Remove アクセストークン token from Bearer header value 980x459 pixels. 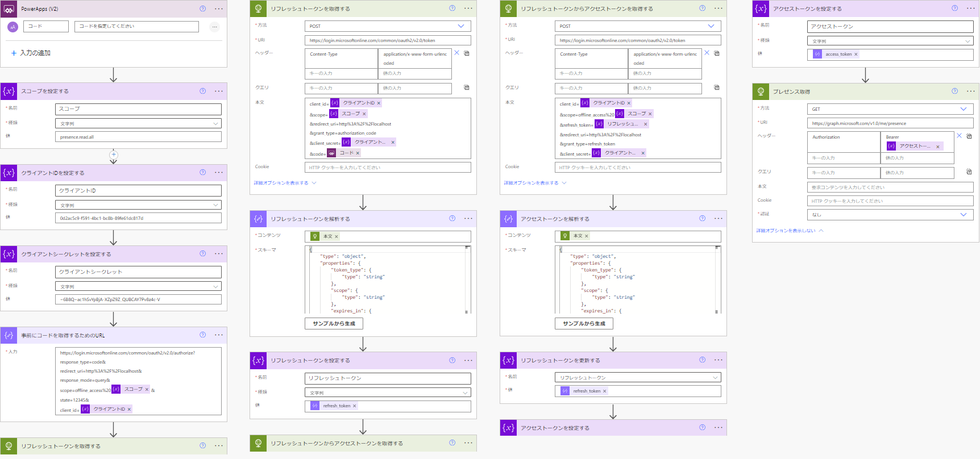938,147
